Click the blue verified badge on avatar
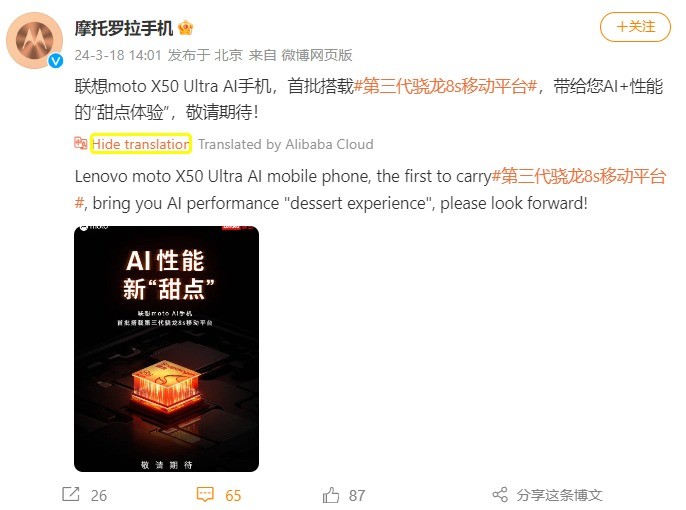Screen dimensions: 686x510 pyautogui.click(x=56, y=61)
